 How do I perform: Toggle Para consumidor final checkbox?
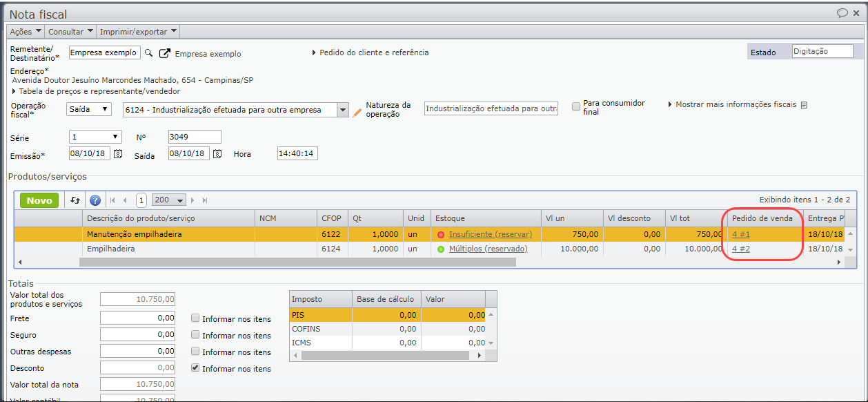pos(576,106)
